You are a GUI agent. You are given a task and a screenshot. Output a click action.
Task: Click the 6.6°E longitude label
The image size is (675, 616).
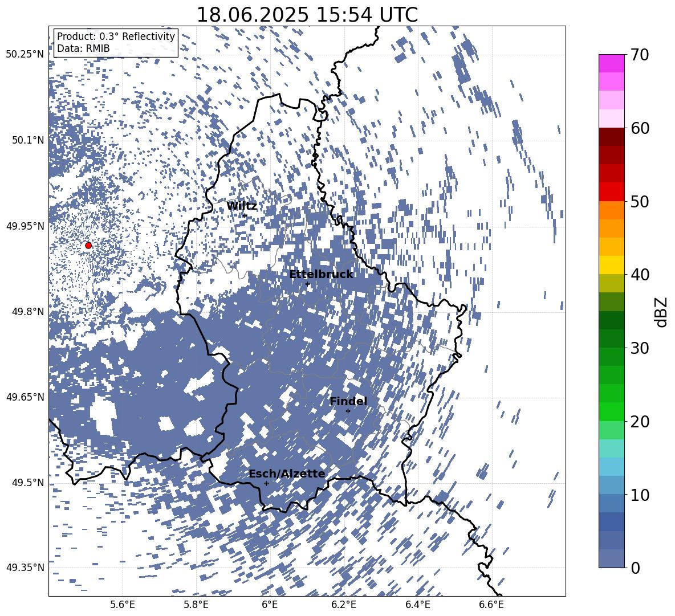tap(491, 605)
